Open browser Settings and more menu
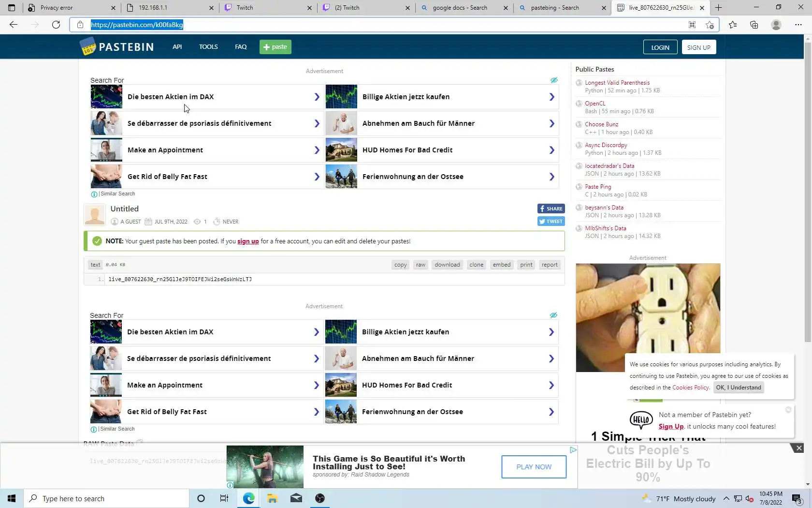 click(798, 25)
